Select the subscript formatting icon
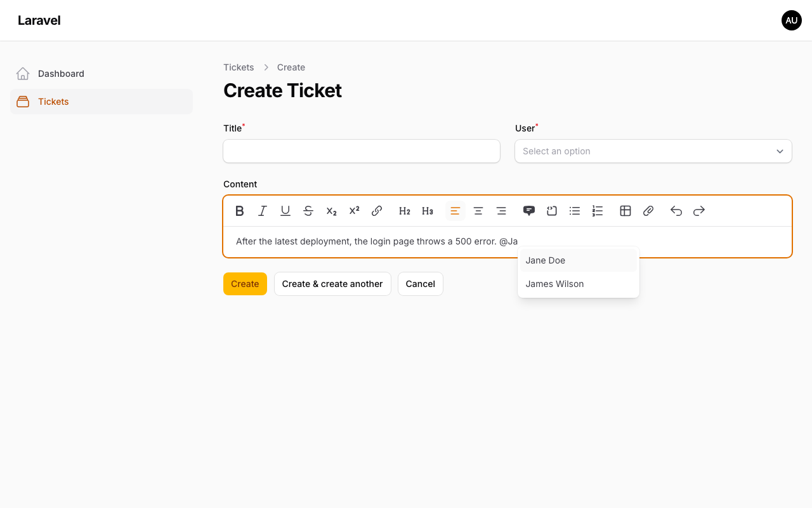 click(x=331, y=210)
